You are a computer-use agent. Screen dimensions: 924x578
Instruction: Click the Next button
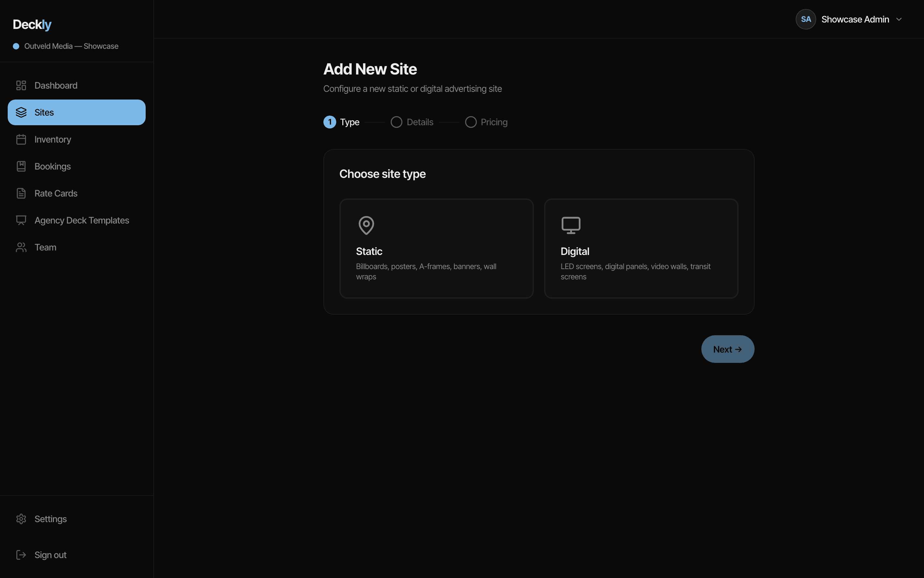pyautogui.click(x=728, y=349)
